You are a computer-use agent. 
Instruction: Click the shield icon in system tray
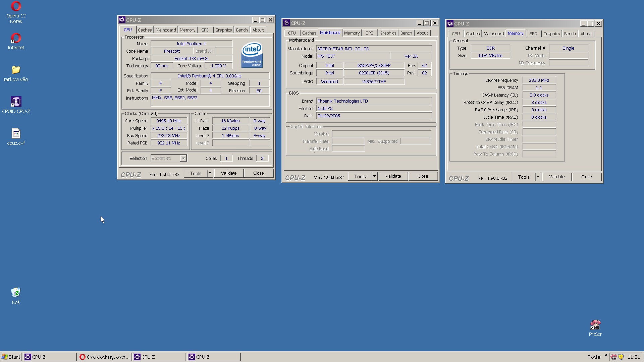pos(621,357)
